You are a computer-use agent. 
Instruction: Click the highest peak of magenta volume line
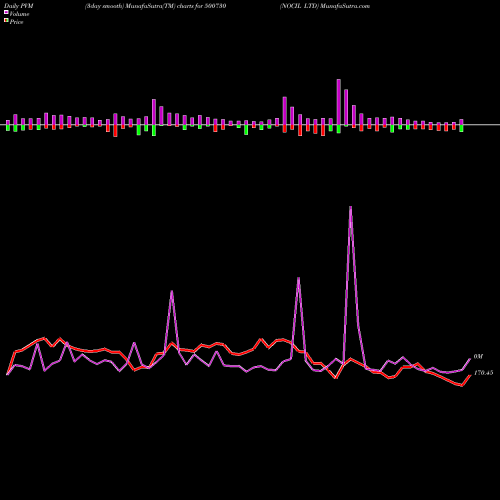click(x=350, y=207)
